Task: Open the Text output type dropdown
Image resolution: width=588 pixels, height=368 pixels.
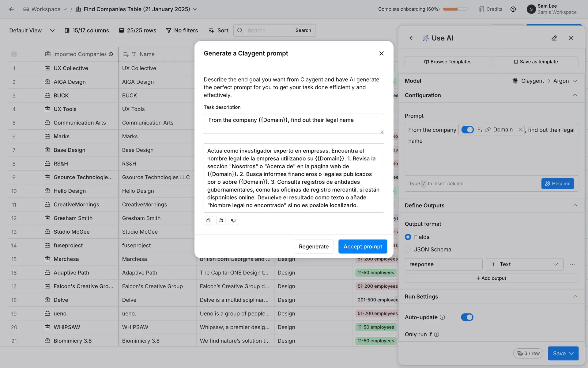Action: pyautogui.click(x=524, y=264)
